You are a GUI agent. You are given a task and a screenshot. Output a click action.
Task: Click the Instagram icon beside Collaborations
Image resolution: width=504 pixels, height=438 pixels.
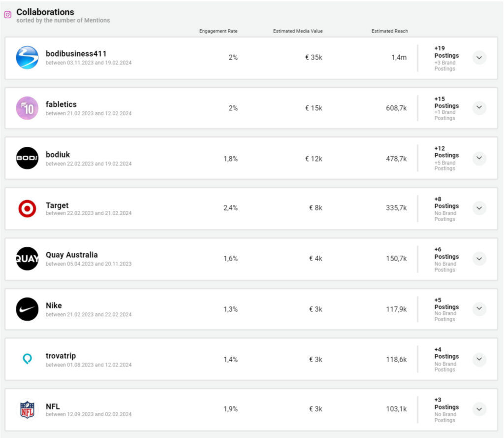tap(7, 15)
